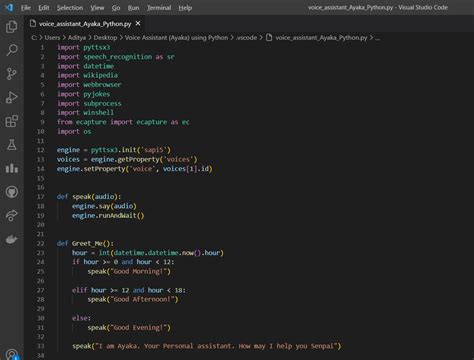Open the Go menu
The height and width of the screenshot is (360, 474).
pyautogui.click(x=116, y=8)
